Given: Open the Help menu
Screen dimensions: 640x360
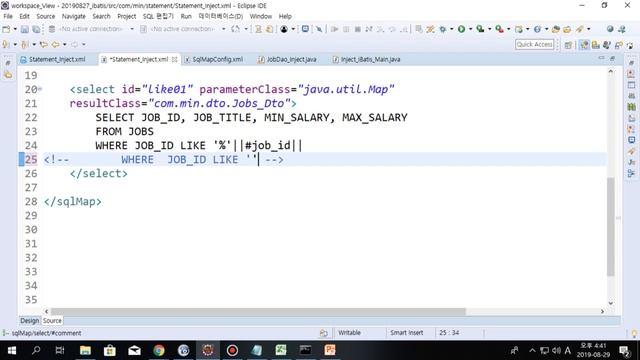Looking at the screenshot, I should point(285,16).
